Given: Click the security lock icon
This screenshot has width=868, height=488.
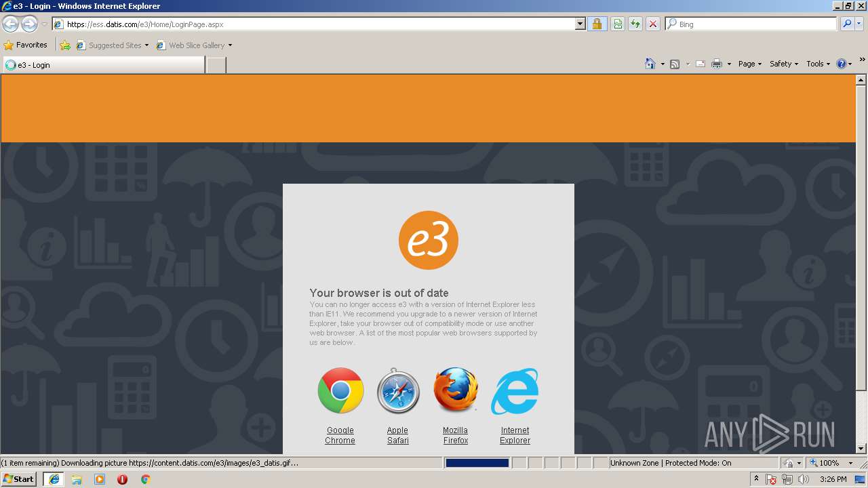Looking at the screenshot, I should click(x=597, y=24).
